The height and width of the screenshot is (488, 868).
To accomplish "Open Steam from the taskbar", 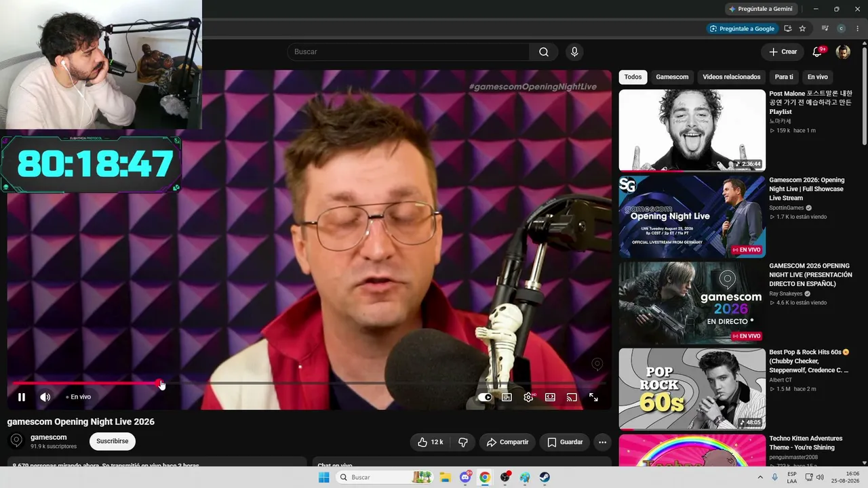I will [x=545, y=477].
